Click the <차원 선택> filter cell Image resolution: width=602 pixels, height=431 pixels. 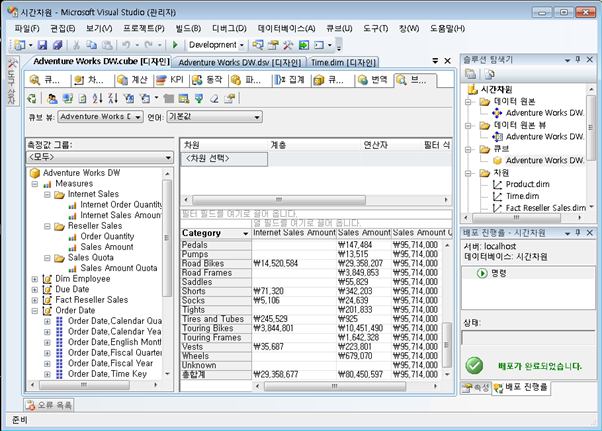pyautogui.click(x=224, y=159)
